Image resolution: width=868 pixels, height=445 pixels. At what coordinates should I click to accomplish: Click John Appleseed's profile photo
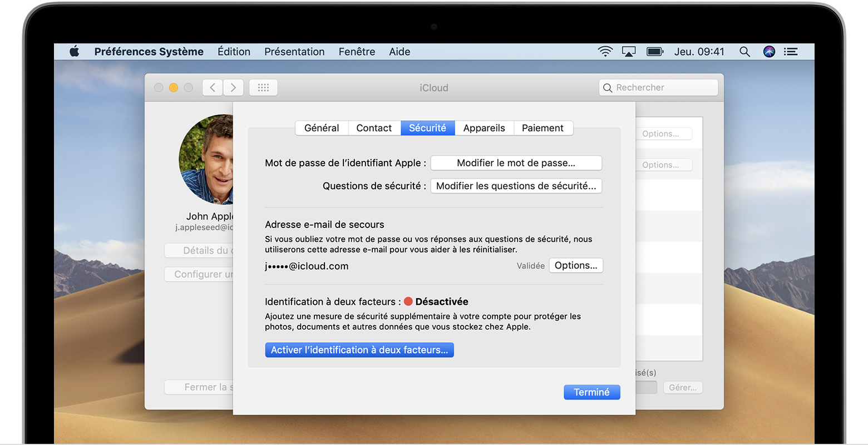pyautogui.click(x=206, y=160)
